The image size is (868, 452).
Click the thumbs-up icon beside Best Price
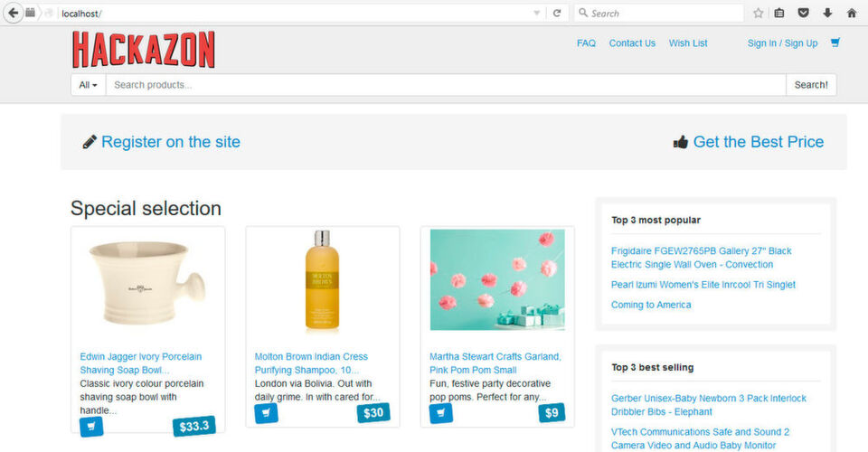point(680,142)
